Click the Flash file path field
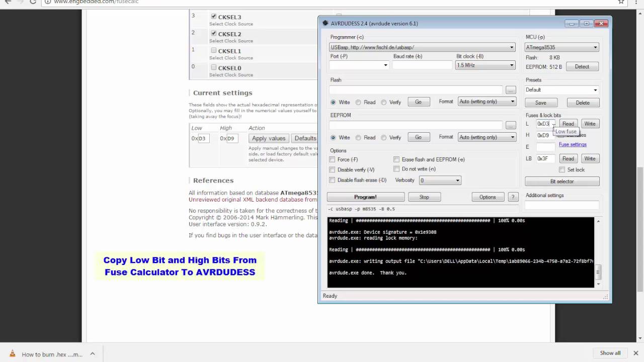This screenshot has height=362, width=644. click(x=416, y=90)
